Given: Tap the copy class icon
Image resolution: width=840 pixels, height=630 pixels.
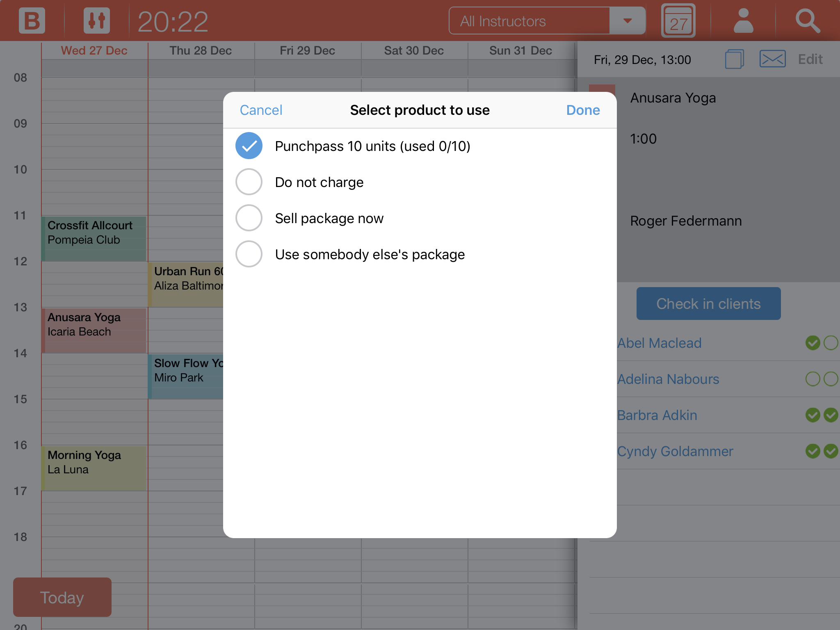Looking at the screenshot, I should click(x=734, y=59).
